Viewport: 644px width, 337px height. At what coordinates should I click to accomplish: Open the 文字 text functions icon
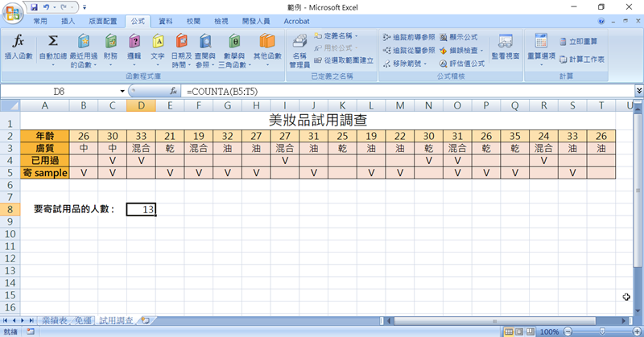158,42
